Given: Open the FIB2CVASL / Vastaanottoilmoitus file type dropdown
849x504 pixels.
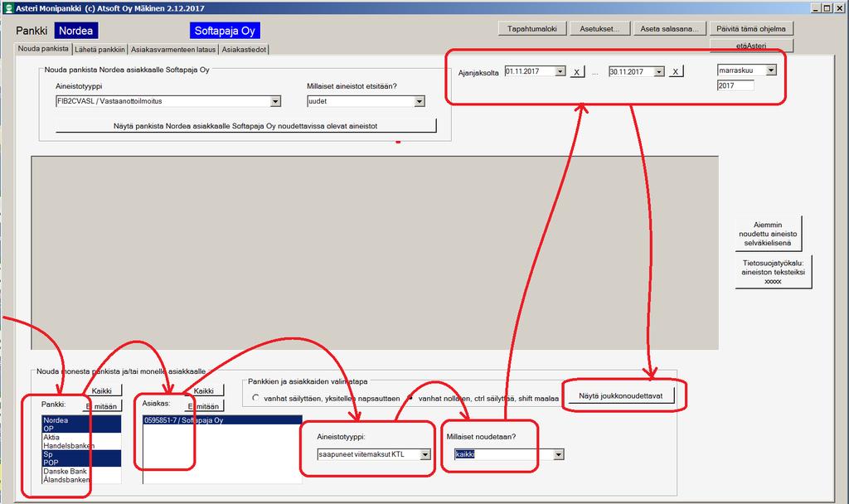Looking at the screenshot, I should point(275,101).
